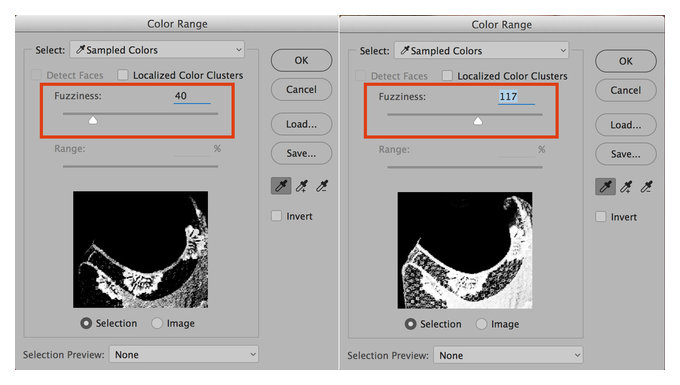The height and width of the screenshot is (385, 680).
Task: Click OK in the left dialog
Action: point(301,60)
